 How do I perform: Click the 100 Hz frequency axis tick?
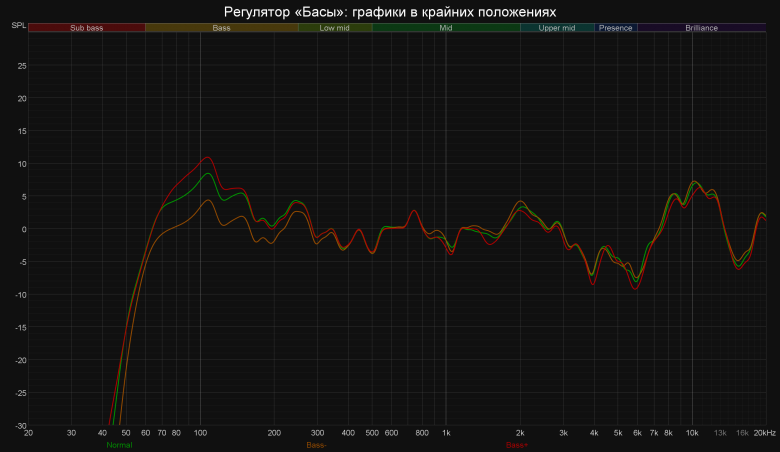point(200,433)
